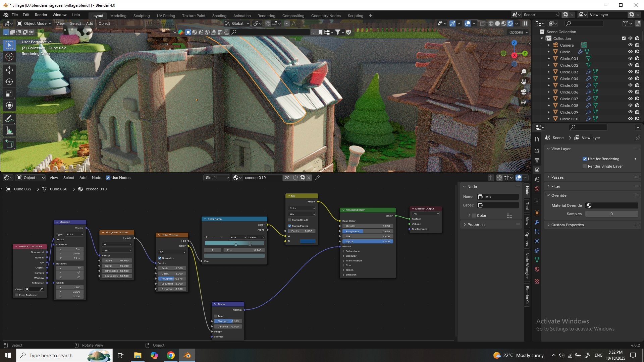Screen dimensions: 644x362
Task: Toggle camera view icon in viewport
Action: click(x=524, y=92)
